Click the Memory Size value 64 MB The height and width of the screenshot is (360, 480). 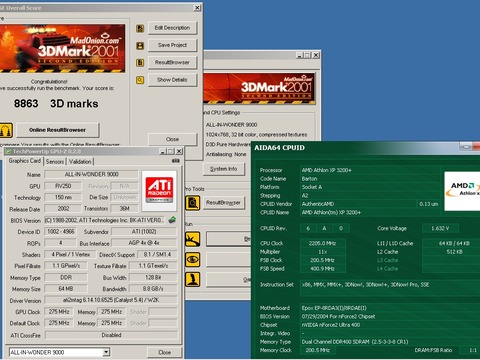(66, 289)
